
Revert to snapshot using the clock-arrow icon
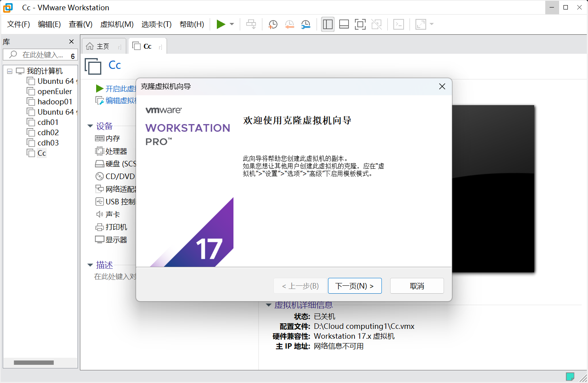[x=289, y=25]
